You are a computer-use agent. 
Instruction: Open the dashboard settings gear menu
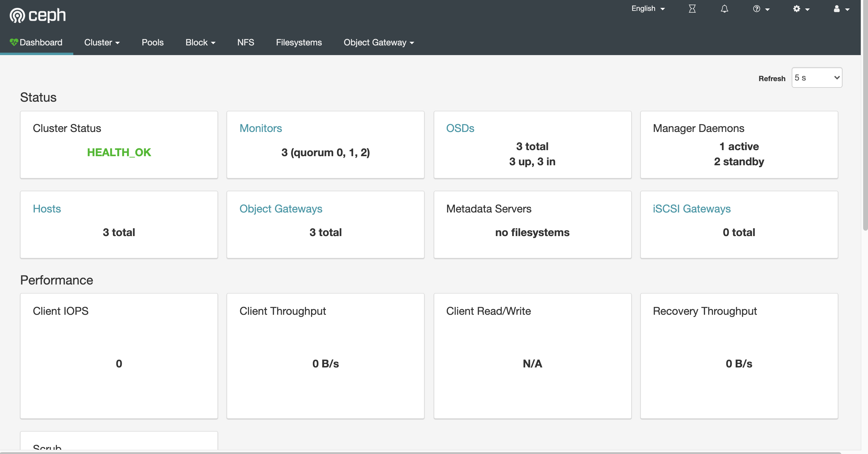[801, 9]
